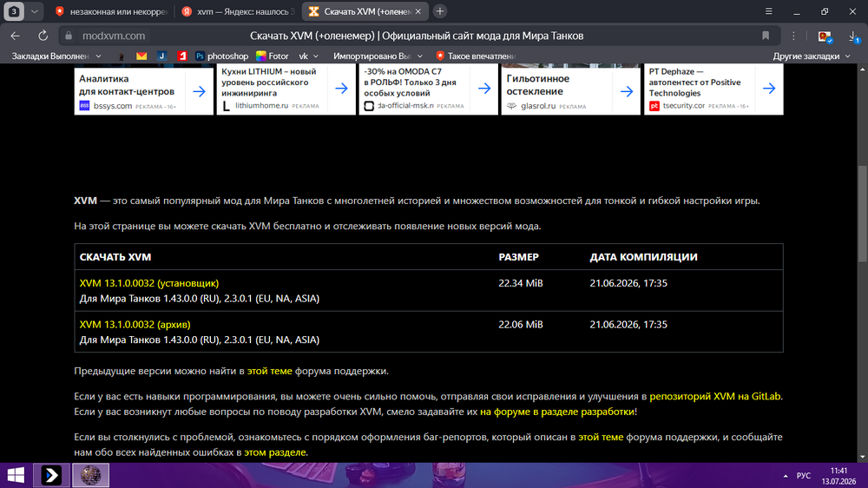Viewport: 868px width, 488px height.
Task: Reload the current page
Action: (43, 36)
